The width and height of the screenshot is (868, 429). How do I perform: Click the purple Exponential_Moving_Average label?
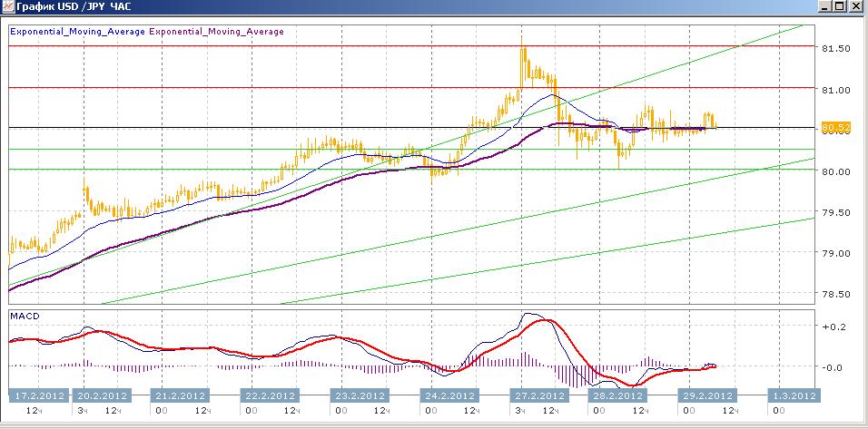(x=216, y=32)
